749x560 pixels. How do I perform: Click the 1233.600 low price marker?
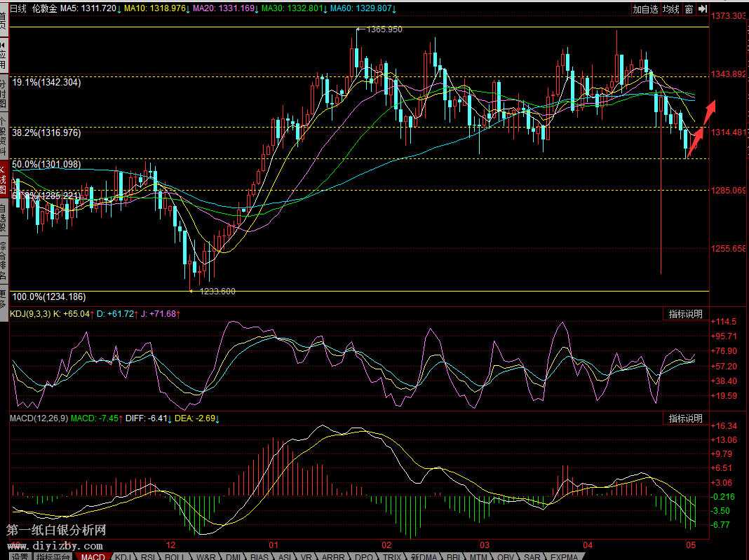[217, 292]
